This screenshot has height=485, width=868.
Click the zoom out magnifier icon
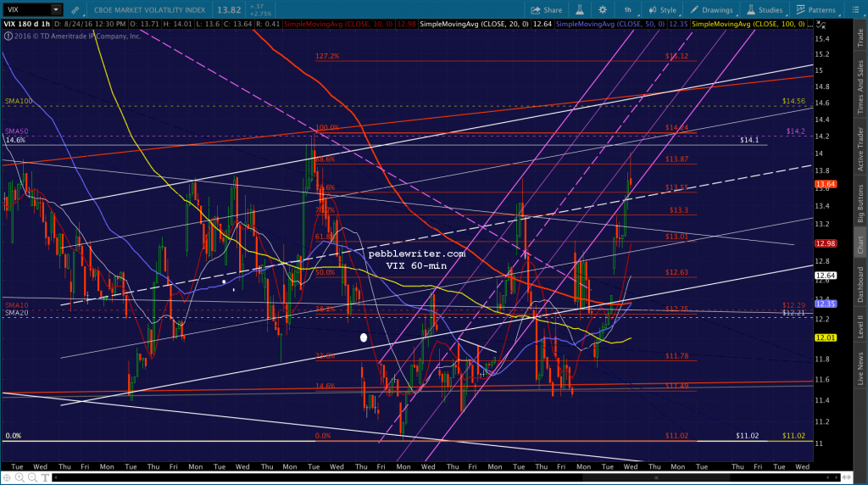32,477
